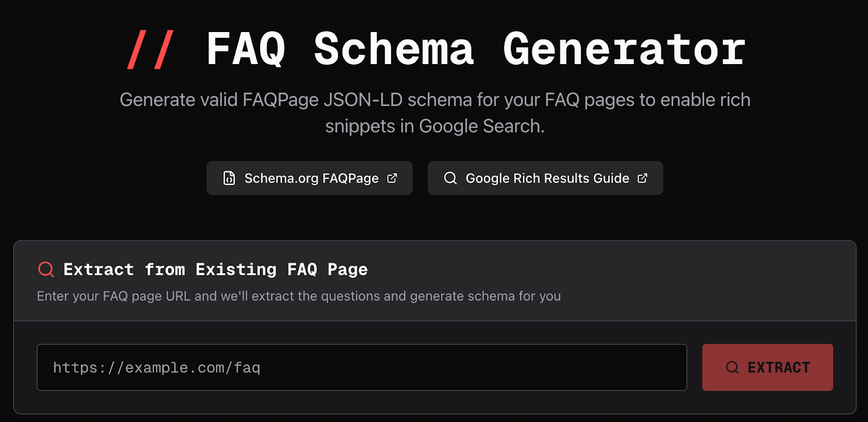868x422 pixels.
Task: Click the "Generate valid FAQPage JSON-LD schema" subtitle line
Action: tap(435, 100)
